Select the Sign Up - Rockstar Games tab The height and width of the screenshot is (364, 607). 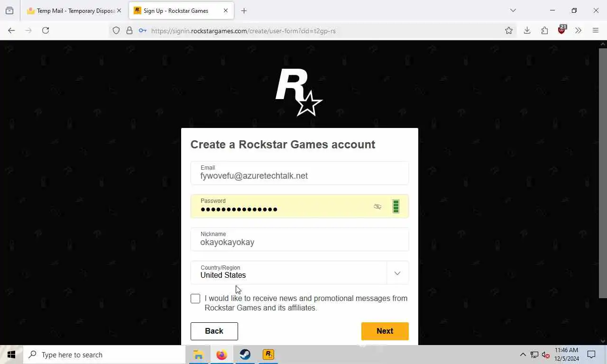(182, 10)
